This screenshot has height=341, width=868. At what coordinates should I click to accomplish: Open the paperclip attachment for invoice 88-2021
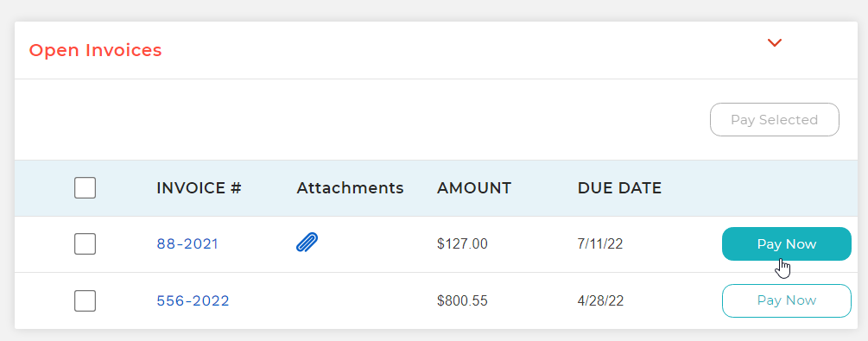click(x=307, y=243)
